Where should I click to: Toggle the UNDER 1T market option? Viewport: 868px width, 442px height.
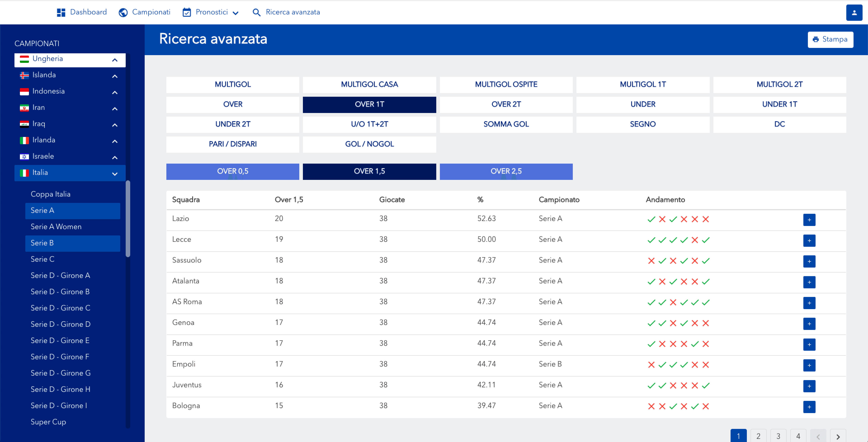coord(779,104)
